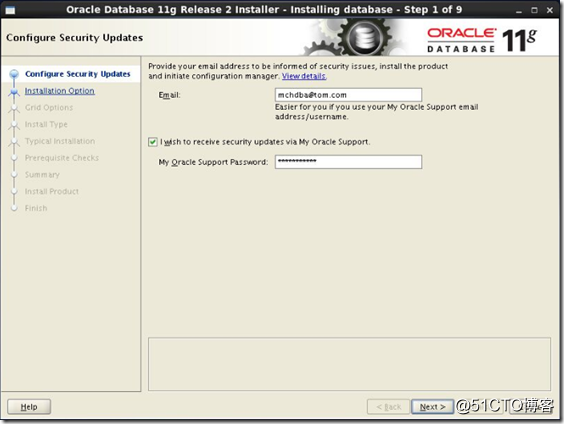Click the My Oracle Support Password field
Image resolution: width=564 pixels, height=424 pixels.
click(348, 162)
